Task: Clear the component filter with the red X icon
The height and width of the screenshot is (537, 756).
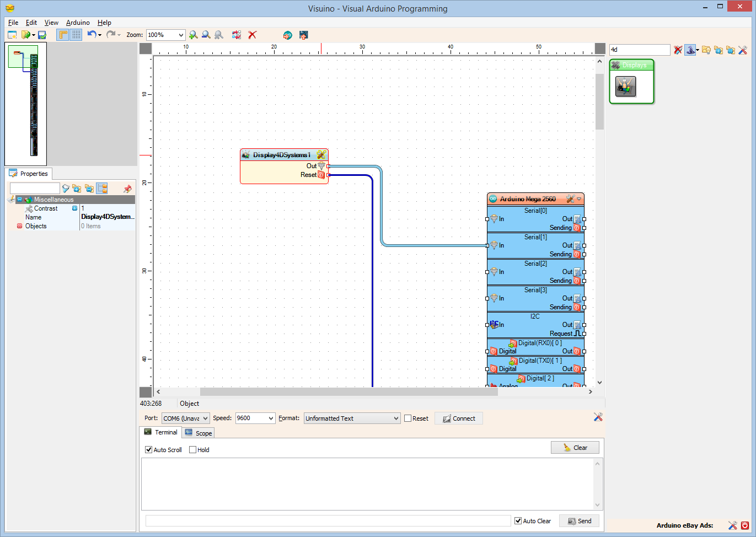Action: pyautogui.click(x=678, y=50)
